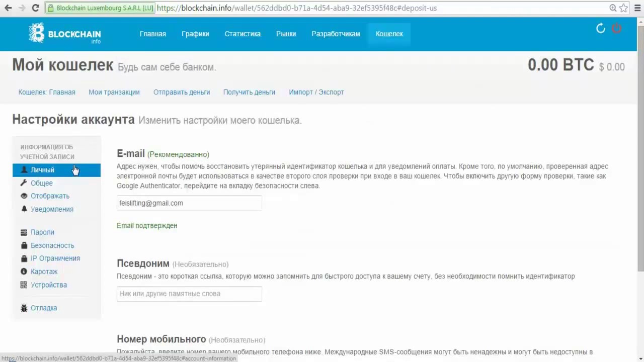Select Уведомления settings section

tap(52, 209)
